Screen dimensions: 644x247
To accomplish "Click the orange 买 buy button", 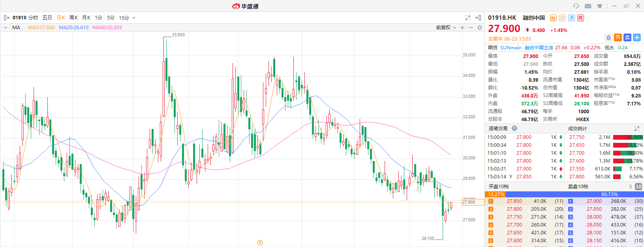I will tap(618, 37).
